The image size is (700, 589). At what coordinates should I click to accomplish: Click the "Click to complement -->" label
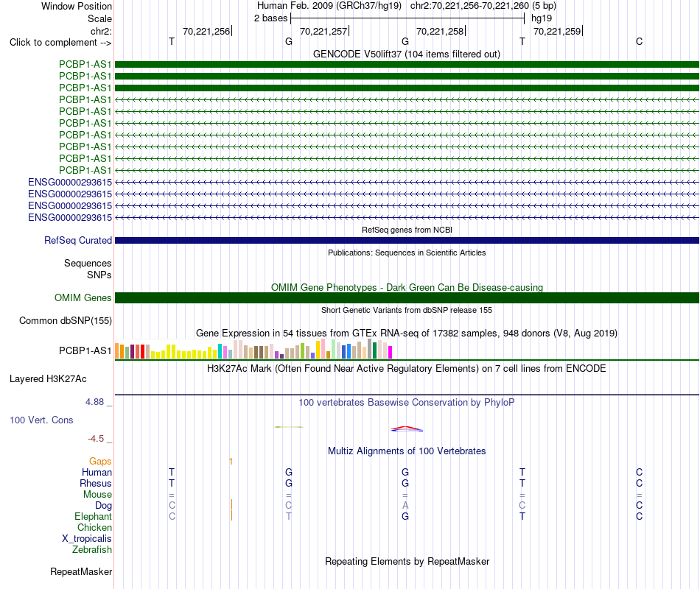pos(60,43)
